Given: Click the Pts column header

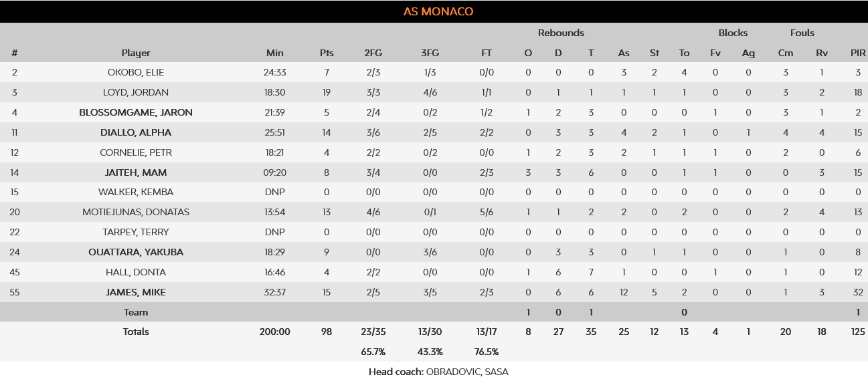Looking at the screenshot, I should tap(327, 53).
